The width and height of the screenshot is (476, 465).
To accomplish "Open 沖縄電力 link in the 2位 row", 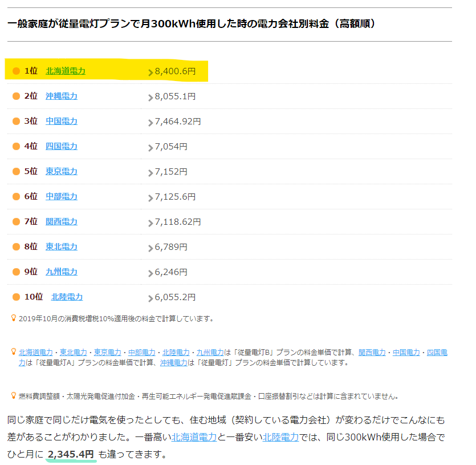I will 62,96.
